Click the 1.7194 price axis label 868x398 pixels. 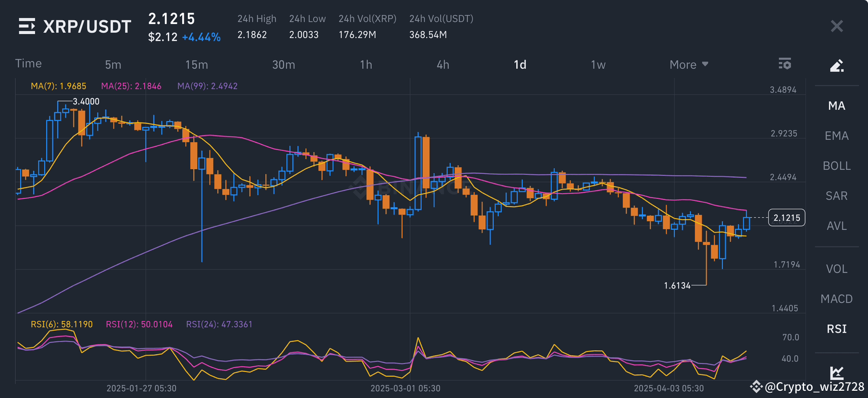[x=787, y=265]
